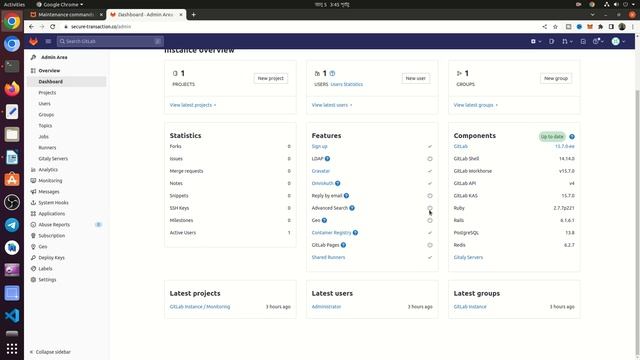640x360 pixels.
Task: Open Telegram from the dock
Action: click(x=12, y=225)
